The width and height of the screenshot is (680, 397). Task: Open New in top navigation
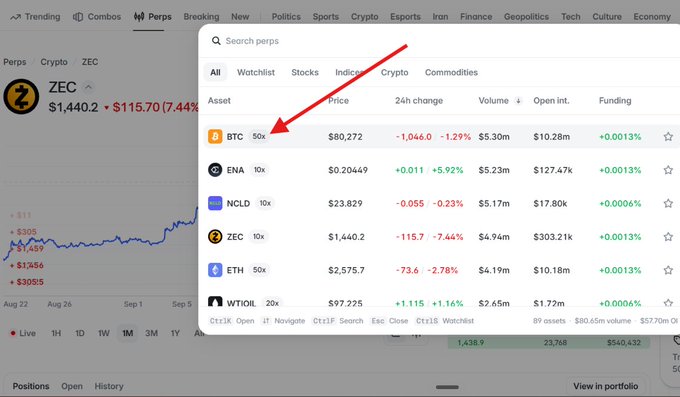click(x=240, y=17)
